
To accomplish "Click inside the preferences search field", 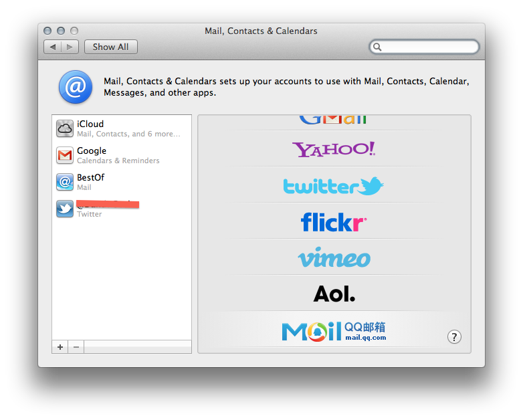I will coord(429,47).
